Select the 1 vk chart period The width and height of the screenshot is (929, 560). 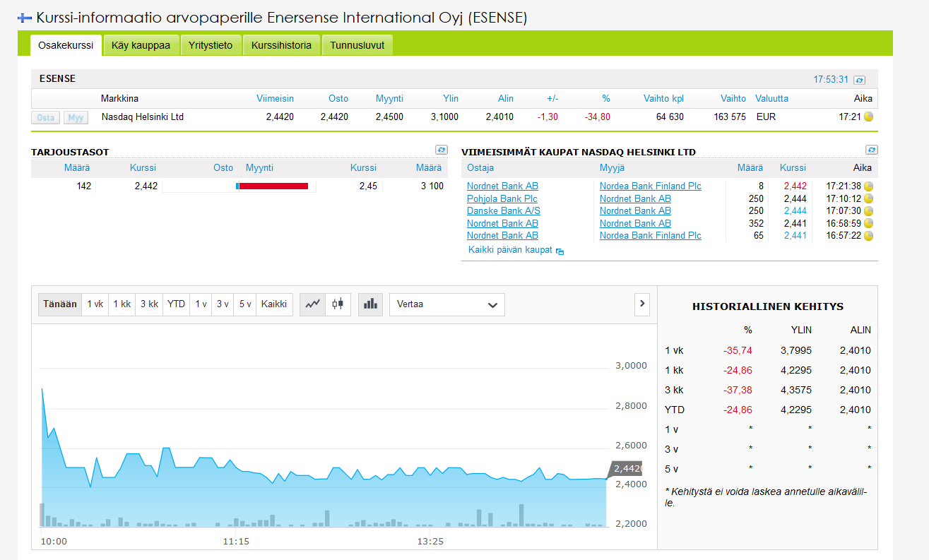click(x=95, y=304)
